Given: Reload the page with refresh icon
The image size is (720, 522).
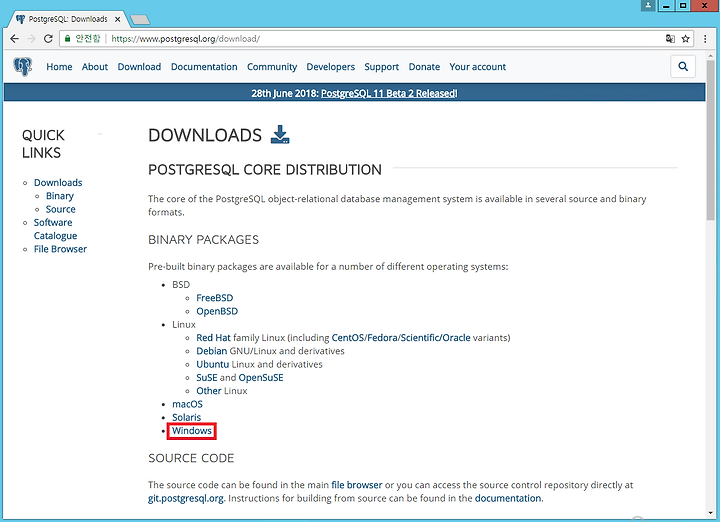Looking at the screenshot, I should (48, 39).
